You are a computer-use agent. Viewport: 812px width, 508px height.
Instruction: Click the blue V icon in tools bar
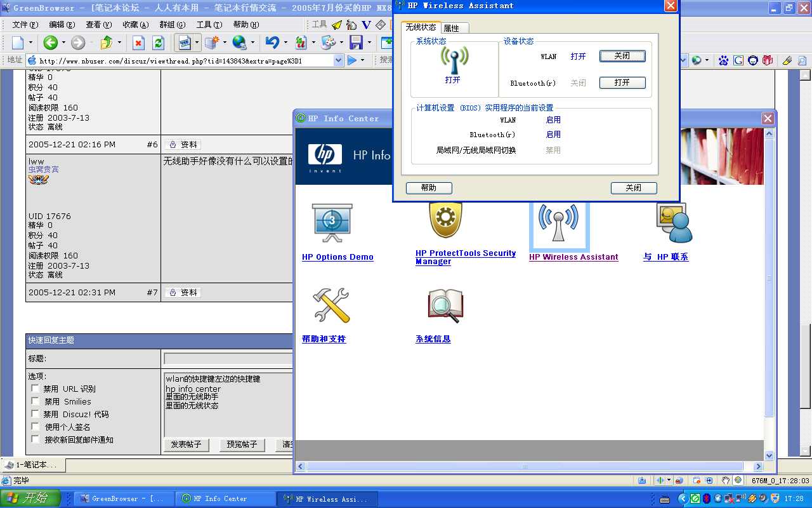[366, 25]
